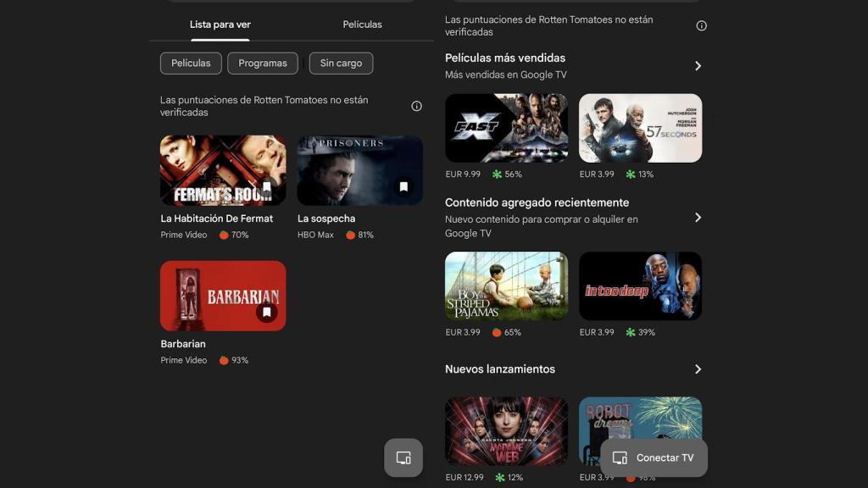Expand Películas más vendidas section arrow
This screenshot has width=868, height=488.
click(x=698, y=66)
